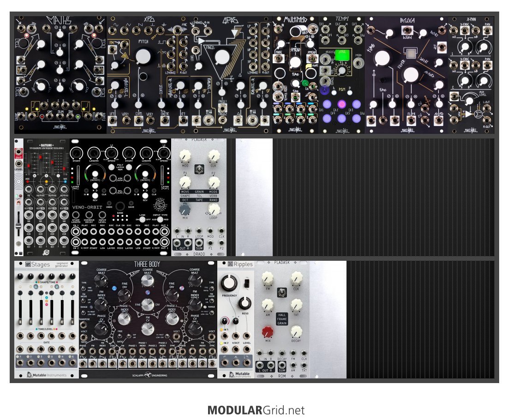Click the SUM jack on Maths
The image size is (513, 420).
(x=60, y=116)
